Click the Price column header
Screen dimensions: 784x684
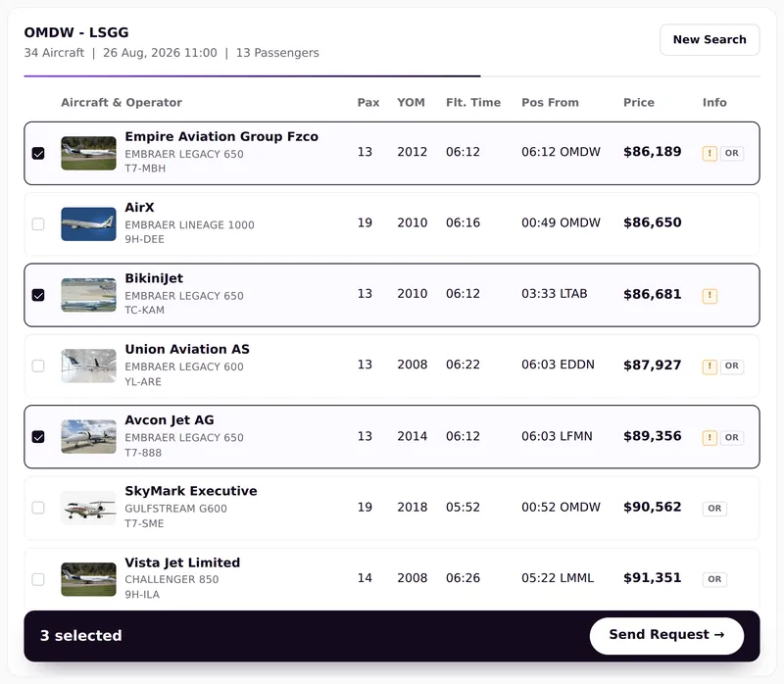(x=639, y=103)
